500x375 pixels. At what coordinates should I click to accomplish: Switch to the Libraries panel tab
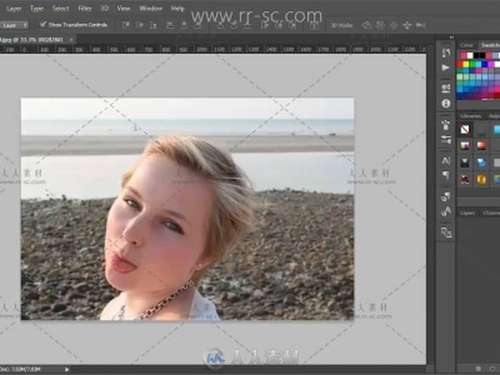pos(471,116)
